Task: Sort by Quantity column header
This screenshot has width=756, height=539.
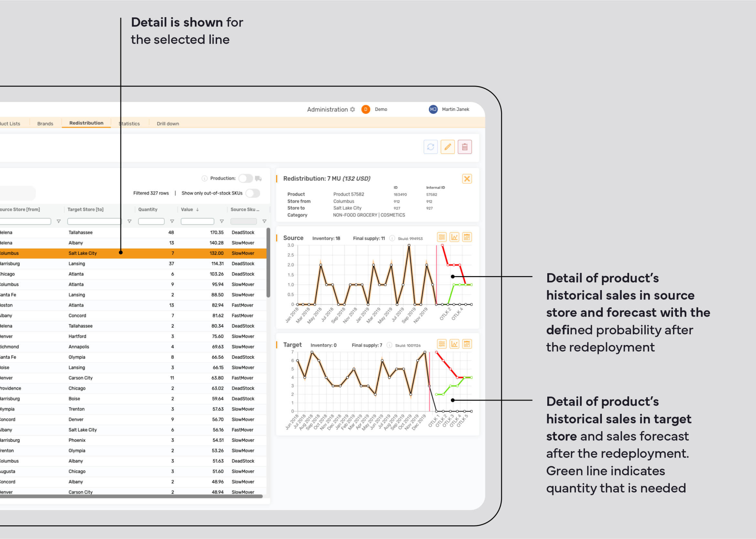Action: tap(148, 210)
